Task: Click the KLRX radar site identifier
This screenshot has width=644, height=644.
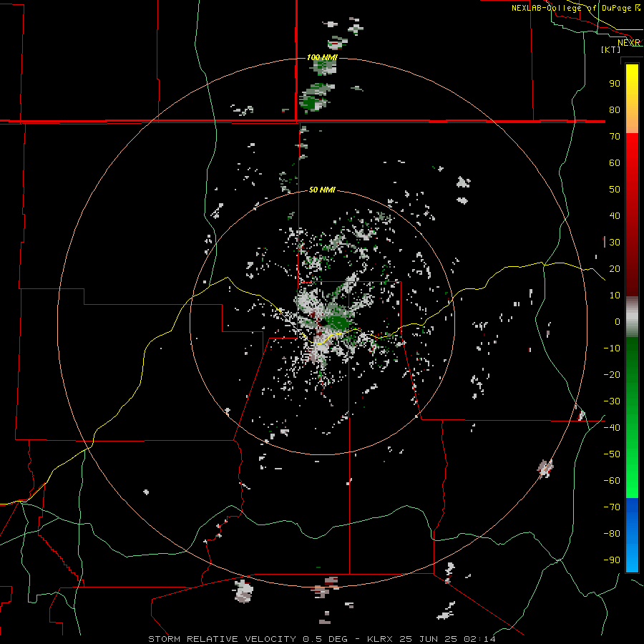Action: [380, 639]
